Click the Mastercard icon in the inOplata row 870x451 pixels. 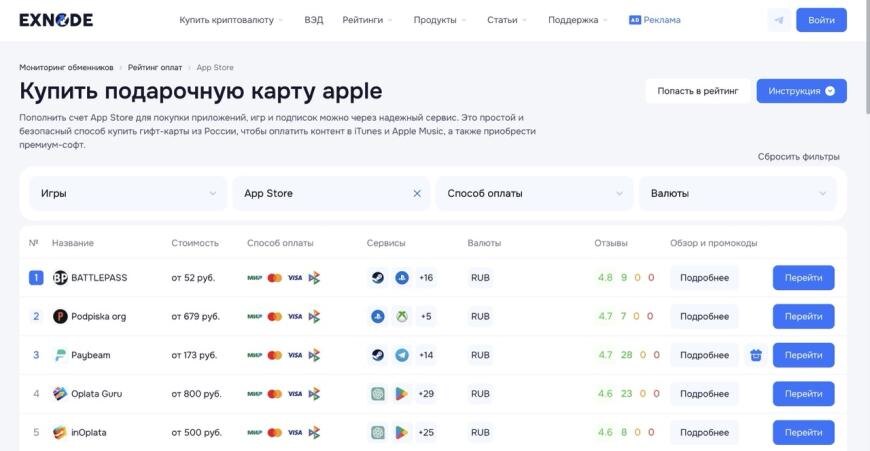point(275,433)
